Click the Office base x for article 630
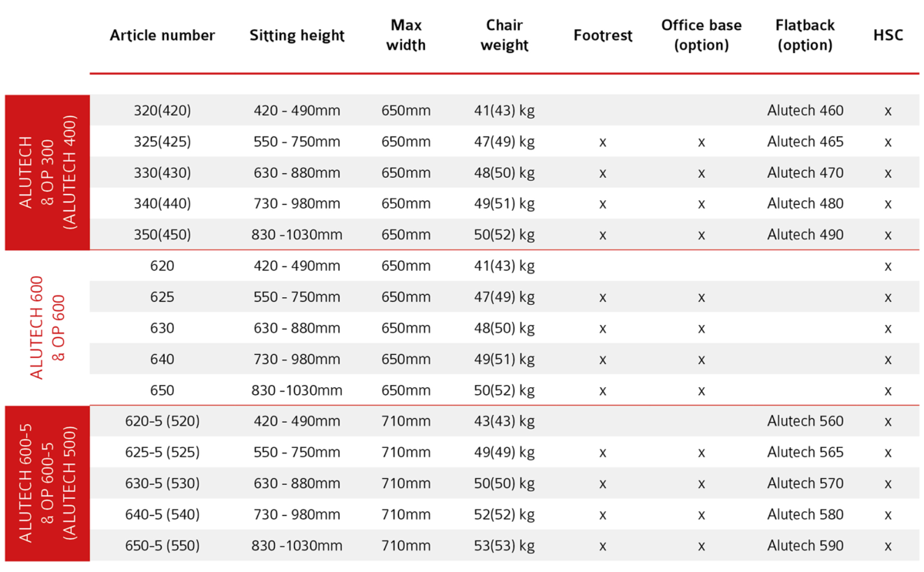This screenshot has height=572, width=924. coord(701,329)
